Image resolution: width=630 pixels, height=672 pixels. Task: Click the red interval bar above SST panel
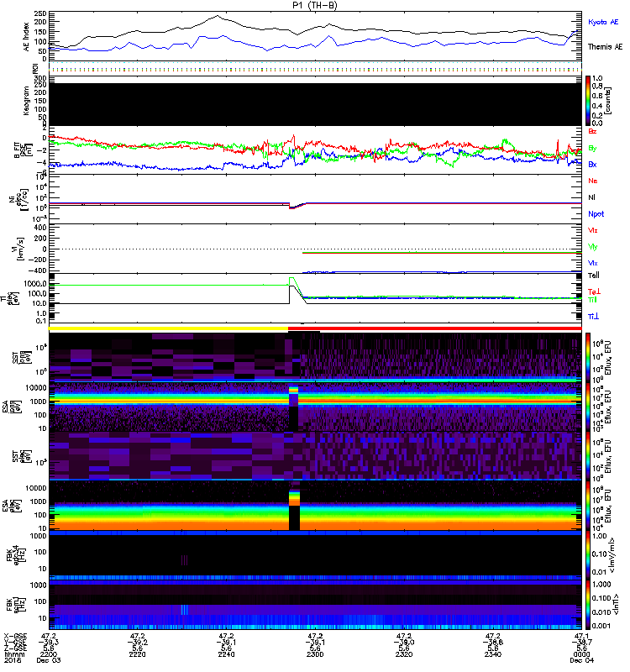coord(435,328)
